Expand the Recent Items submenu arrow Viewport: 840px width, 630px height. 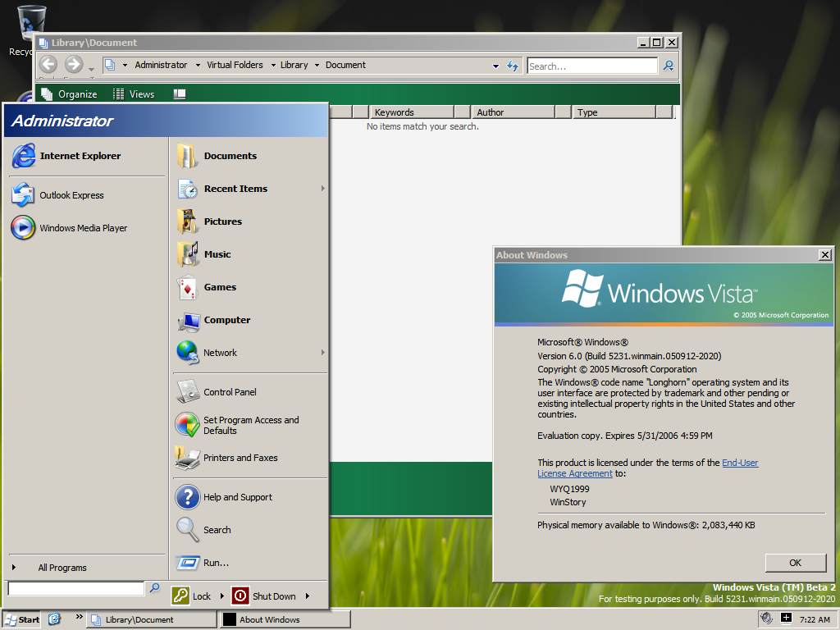(322, 189)
